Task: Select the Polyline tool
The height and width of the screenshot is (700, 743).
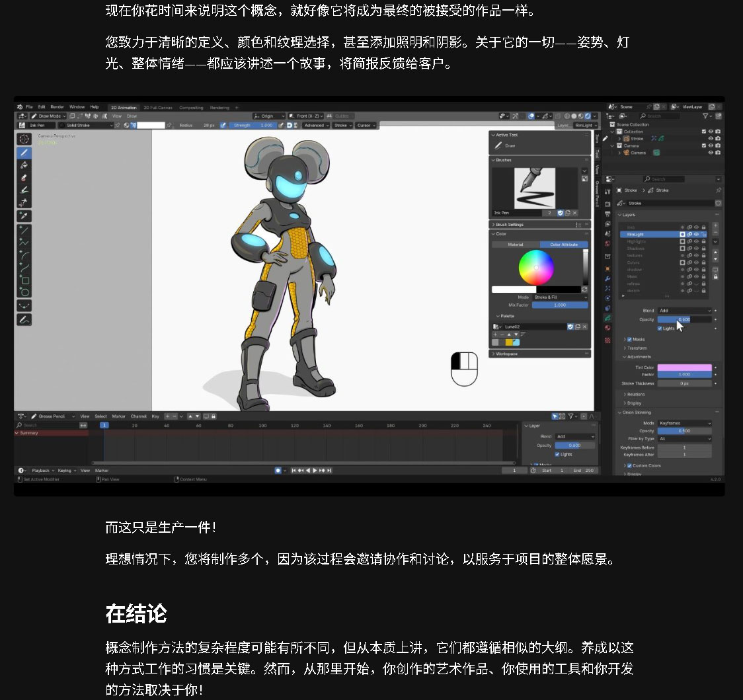Action: point(24,243)
